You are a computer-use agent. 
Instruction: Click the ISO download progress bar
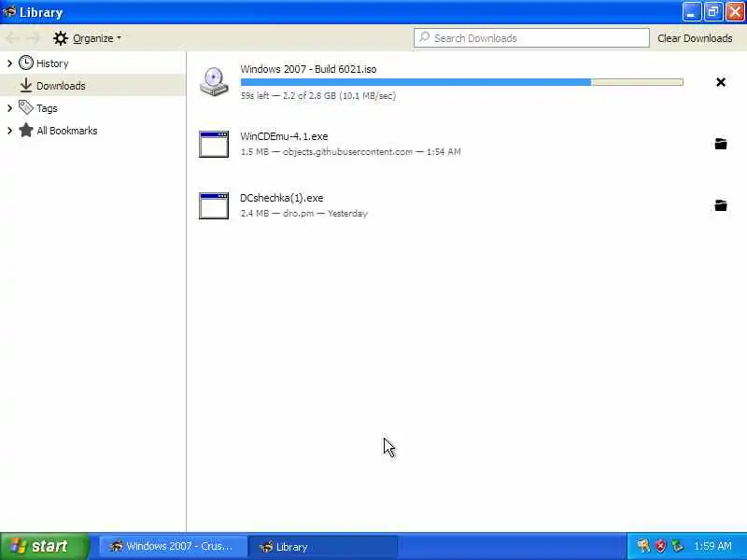tap(461, 82)
